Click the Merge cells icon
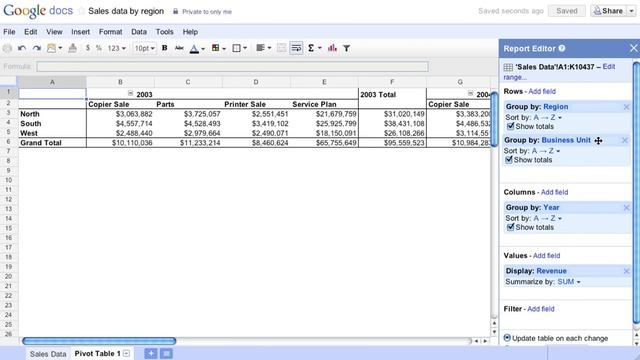Screen dimensions: 640x360 (x=281, y=48)
